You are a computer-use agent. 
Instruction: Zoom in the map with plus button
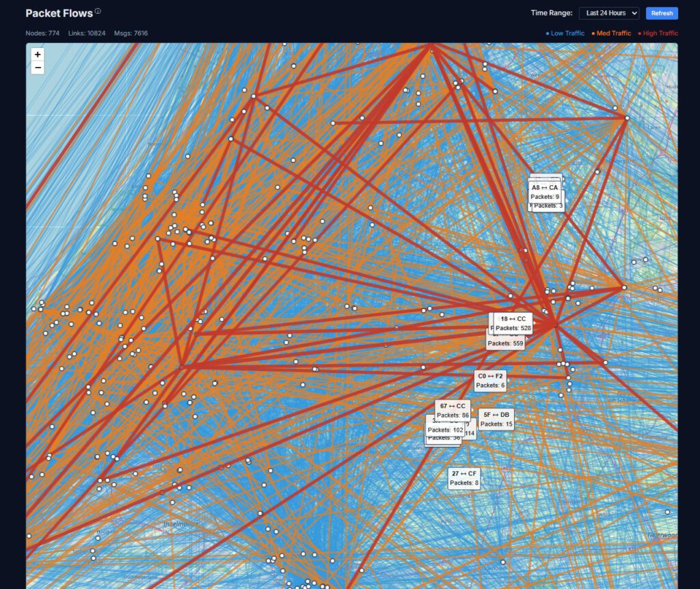38,55
